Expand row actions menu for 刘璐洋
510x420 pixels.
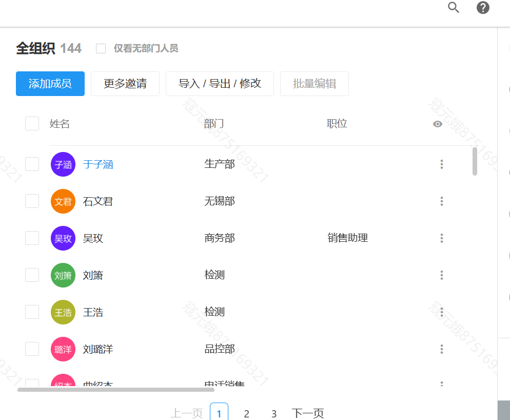[x=441, y=349]
